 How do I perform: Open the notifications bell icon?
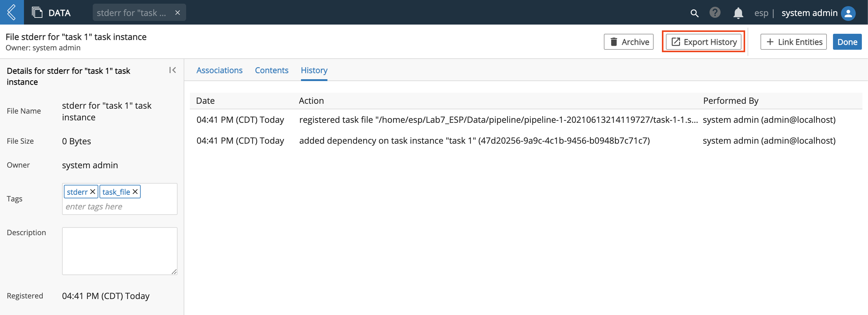coord(738,13)
